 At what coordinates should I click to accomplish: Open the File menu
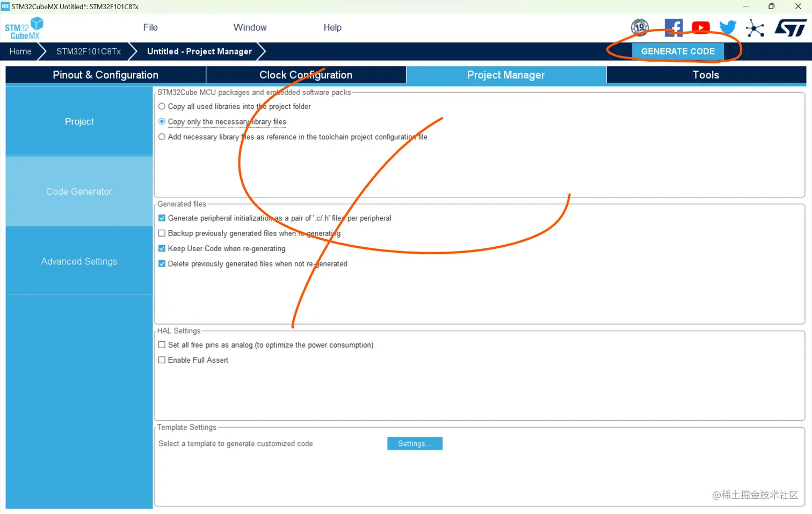tap(150, 27)
